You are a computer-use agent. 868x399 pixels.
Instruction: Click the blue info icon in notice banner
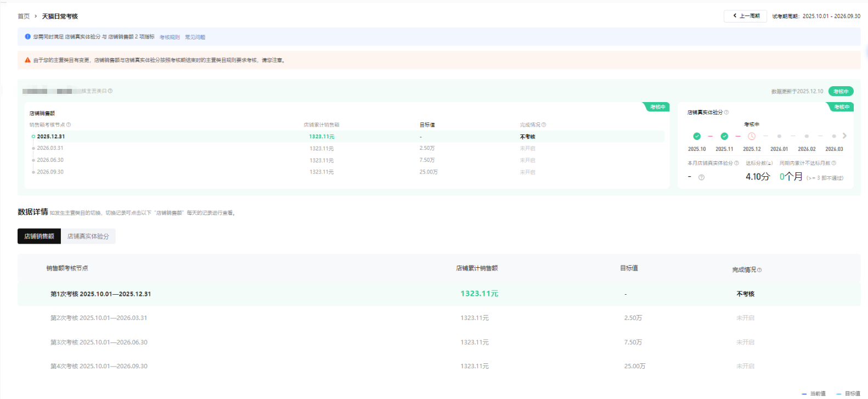click(x=27, y=37)
